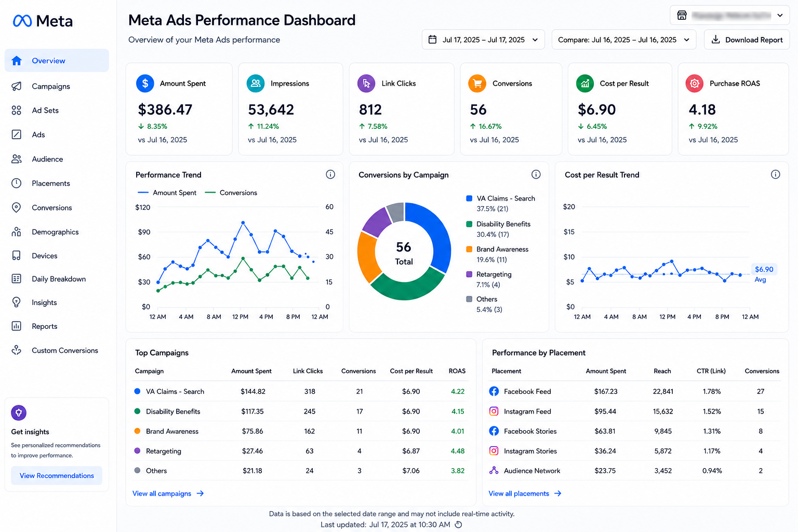
Task: Click the $144.82 amount spent cell
Action: [x=253, y=391]
